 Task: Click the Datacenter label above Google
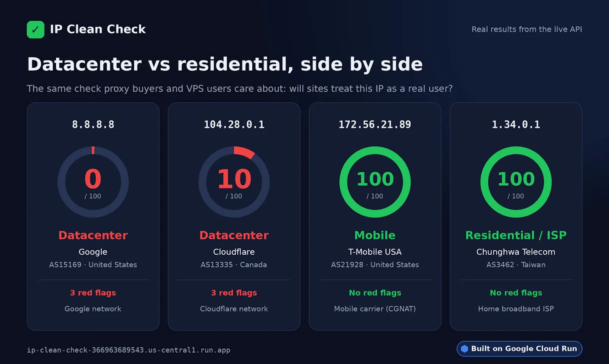click(x=93, y=235)
